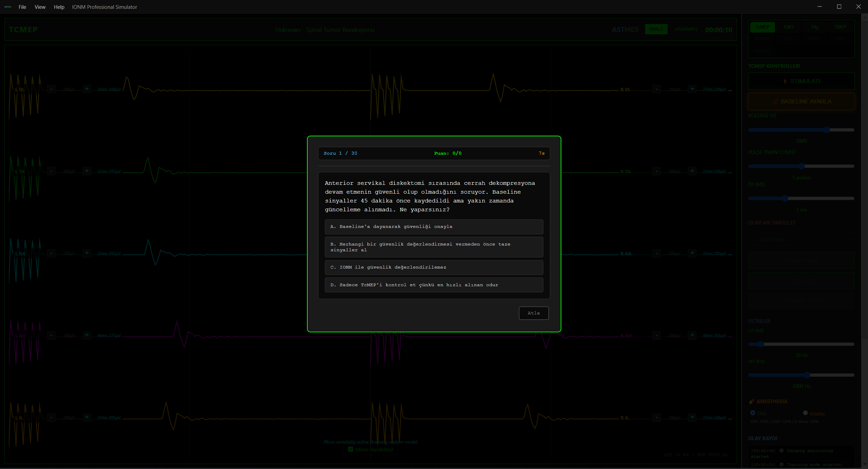
Task: Decrease gain on the R TA channel
Action: [x=657, y=171]
